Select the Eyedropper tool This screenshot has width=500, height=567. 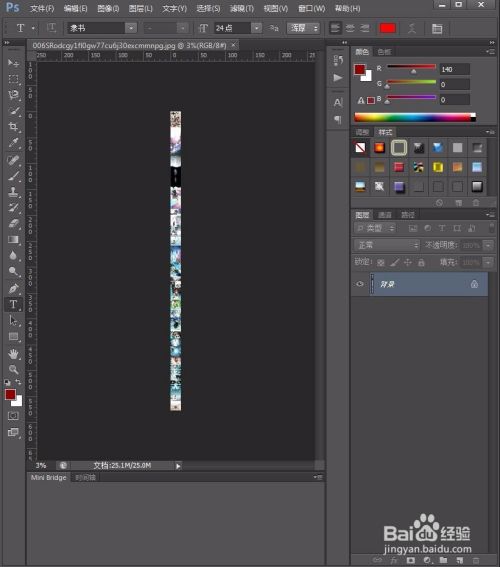coord(13,142)
